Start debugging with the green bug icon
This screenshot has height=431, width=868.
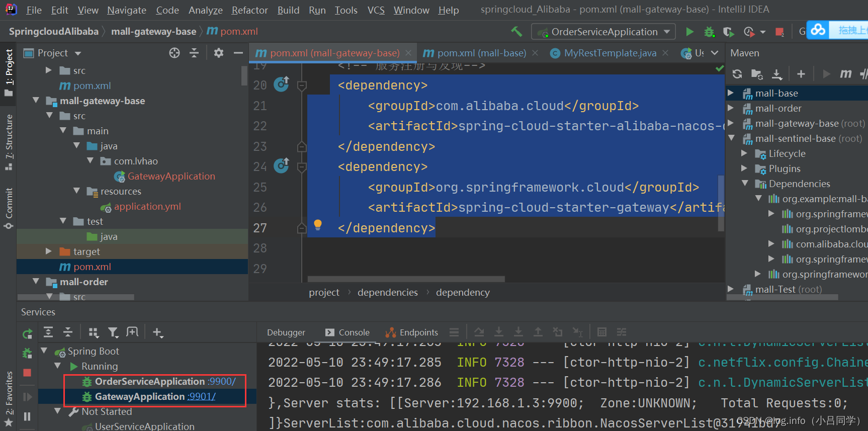click(x=709, y=32)
